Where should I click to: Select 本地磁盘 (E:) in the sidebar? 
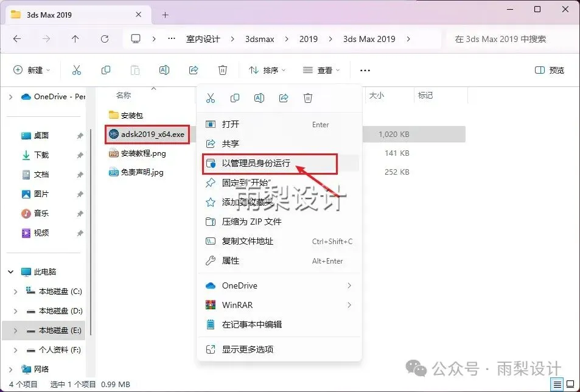tap(44, 331)
